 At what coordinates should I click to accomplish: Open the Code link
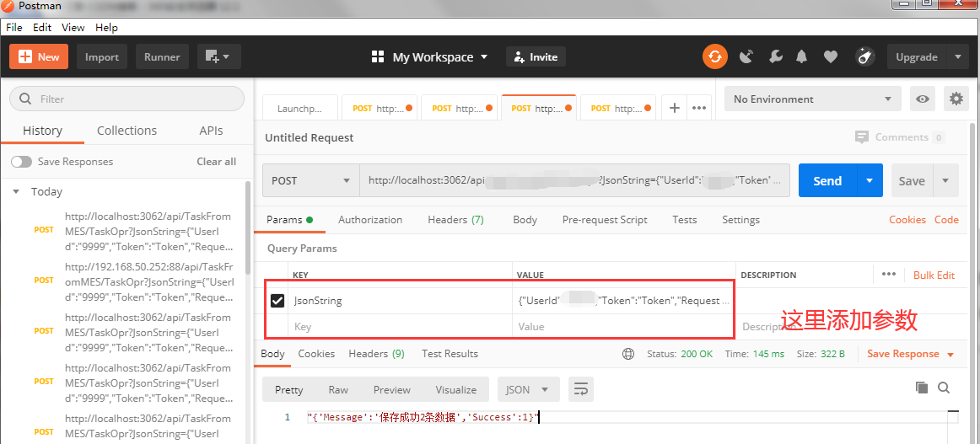click(946, 220)
